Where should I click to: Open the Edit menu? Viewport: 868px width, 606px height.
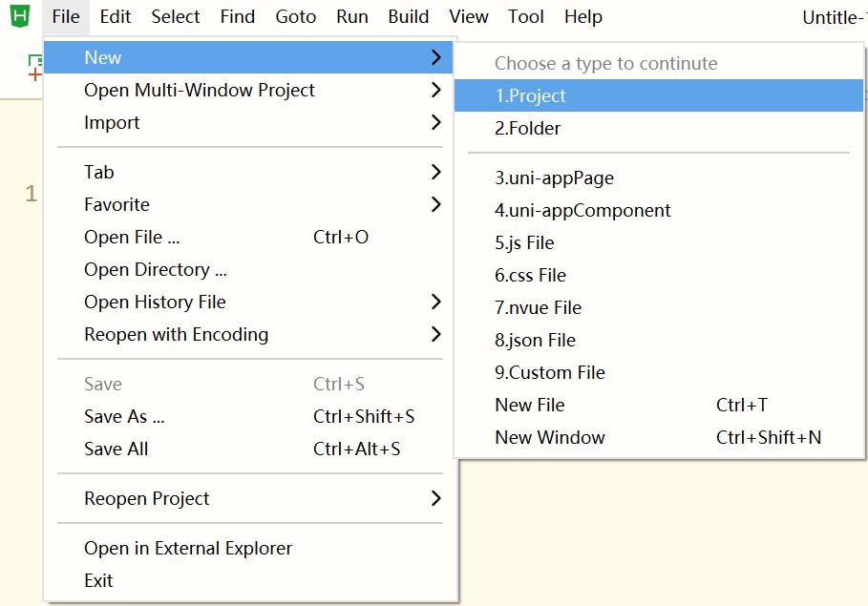point(116,16)
